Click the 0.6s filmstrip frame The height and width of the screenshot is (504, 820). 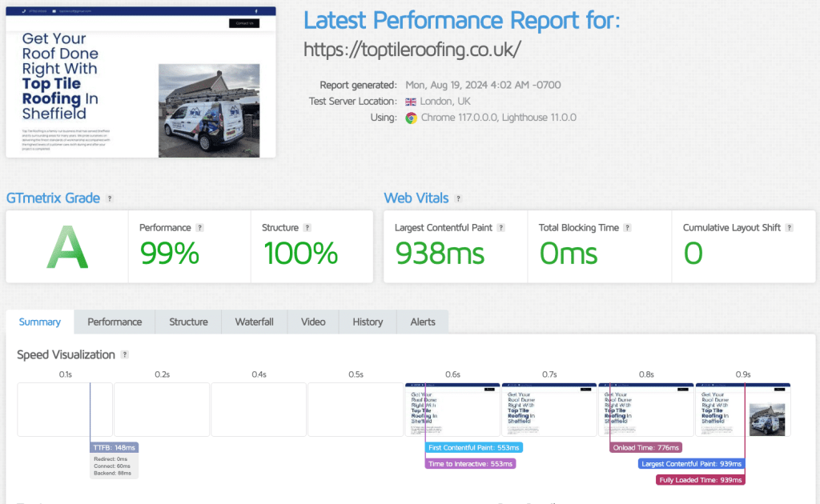453,410
